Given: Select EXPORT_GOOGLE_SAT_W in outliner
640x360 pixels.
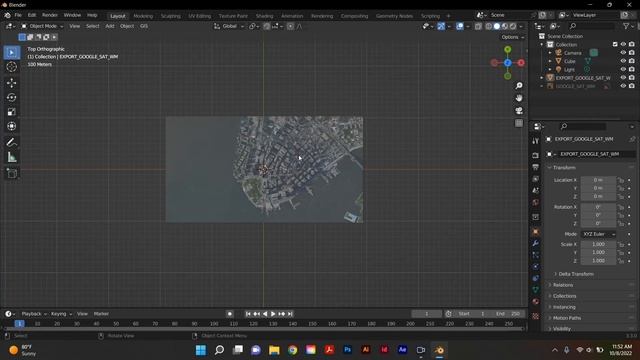Looking at the screenshot, I should [583, 78].
